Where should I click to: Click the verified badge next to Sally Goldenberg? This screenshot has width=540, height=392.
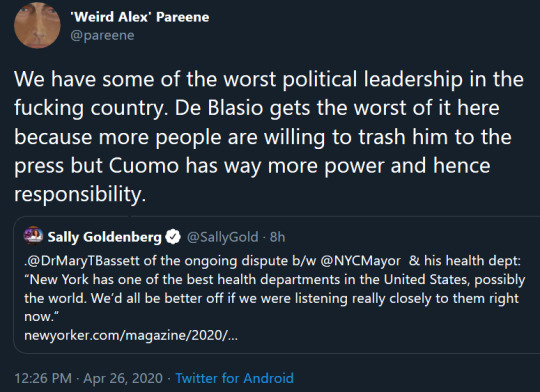click(x=173, y=237)
